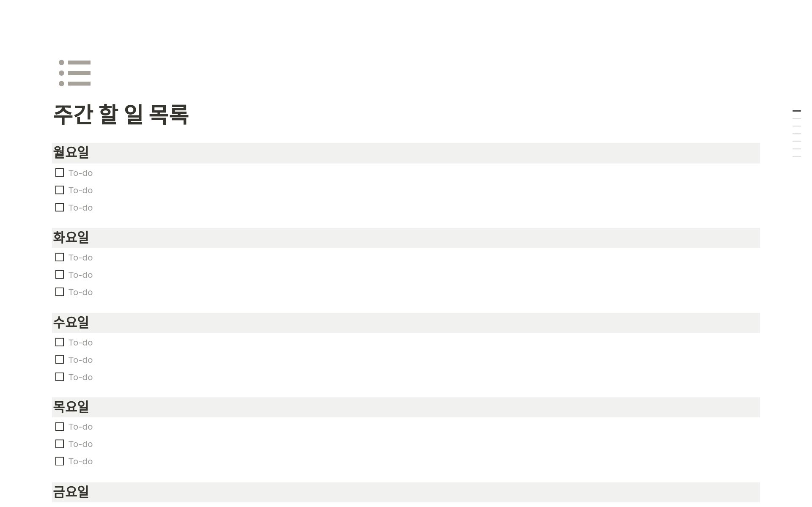Select the 금요일 section heading
812x507 pixels.
pyautogui.click(x=70, y=492)
